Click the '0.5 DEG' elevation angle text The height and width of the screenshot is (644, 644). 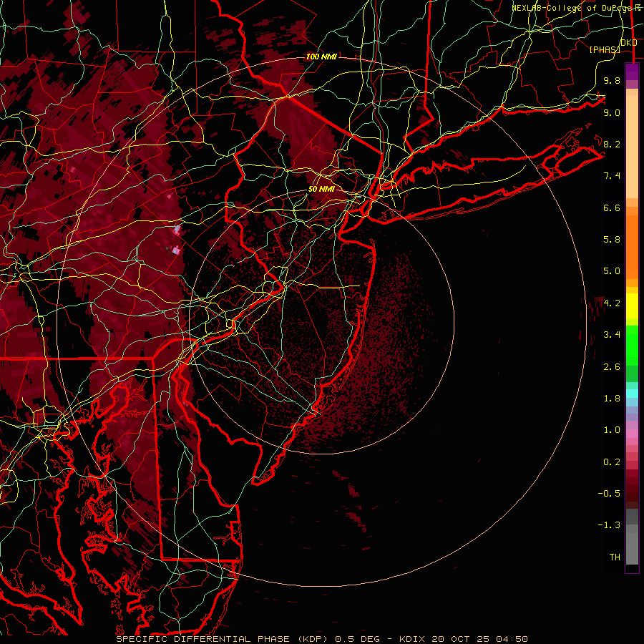(x=357, y=639)
